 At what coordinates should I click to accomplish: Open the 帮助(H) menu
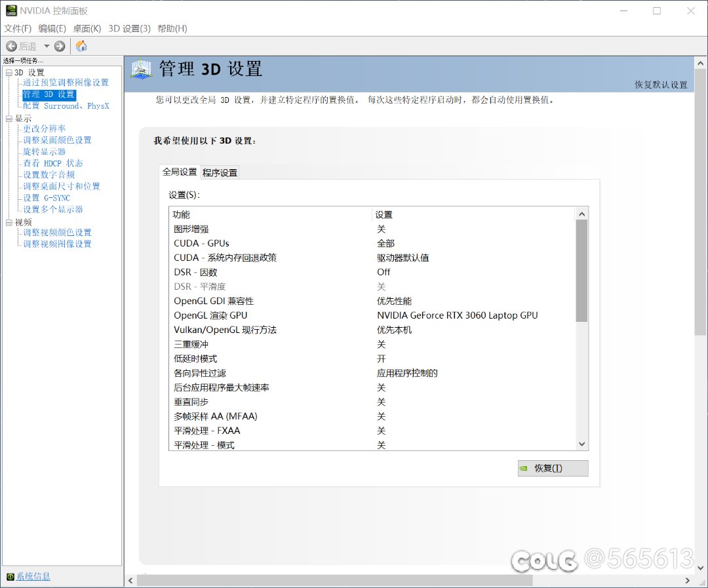tap(172, 28)
